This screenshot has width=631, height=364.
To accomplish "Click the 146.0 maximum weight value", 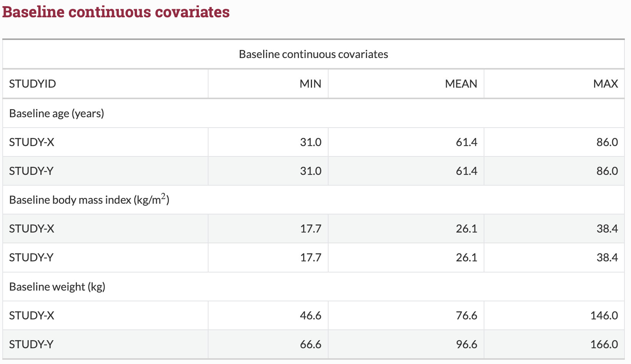I will point(604,316).
